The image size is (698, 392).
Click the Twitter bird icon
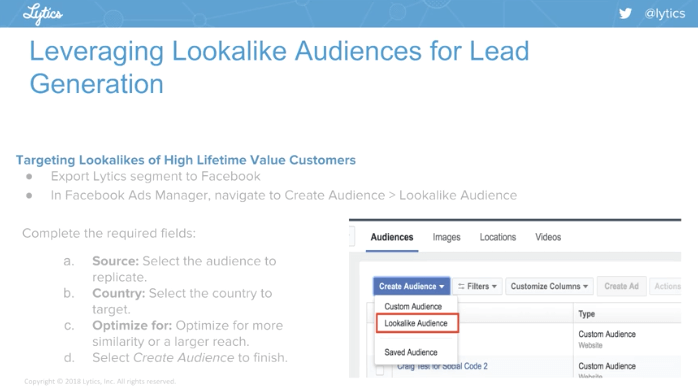(625, 13)
